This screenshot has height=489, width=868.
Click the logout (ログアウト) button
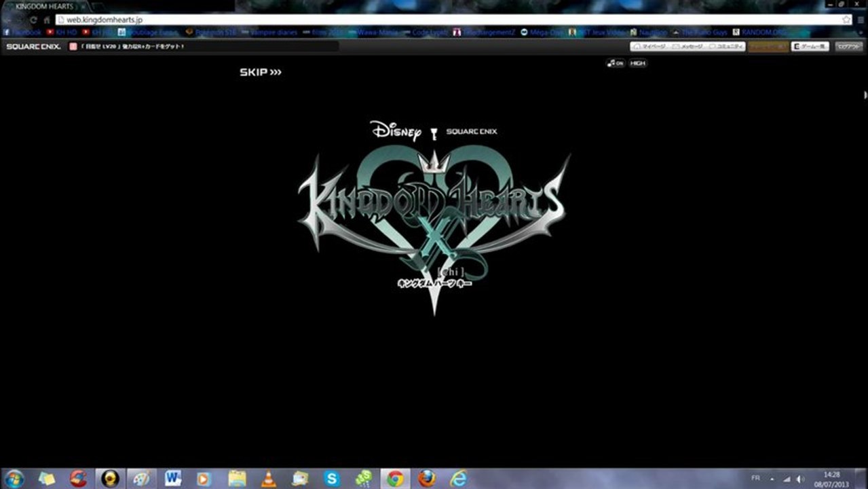(x=848, y=47)
